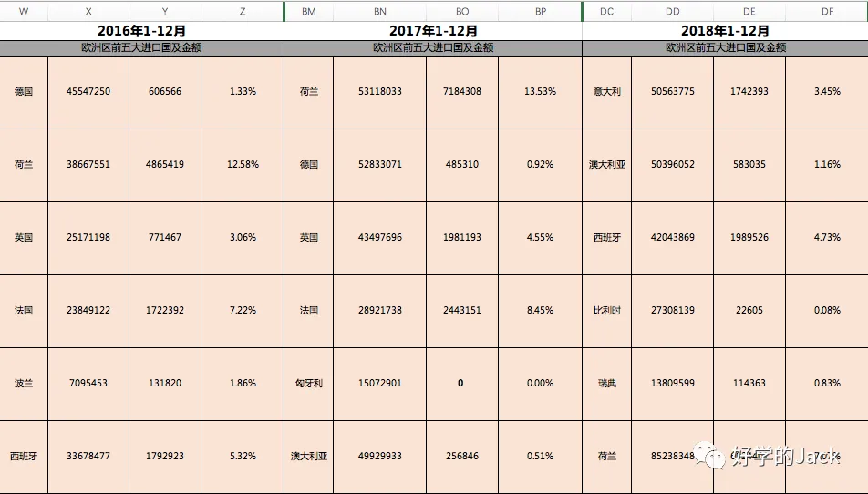The width and height of the screenshot is (868, 494).
Task: Select column header Z
Action: click(243, 12)
